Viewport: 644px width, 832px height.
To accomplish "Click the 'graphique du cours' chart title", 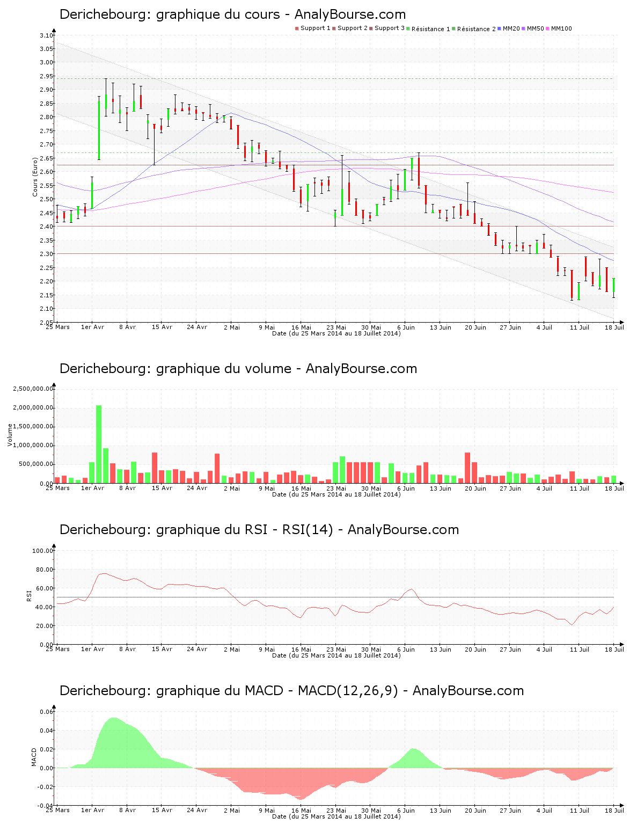I will coord(232,14).
